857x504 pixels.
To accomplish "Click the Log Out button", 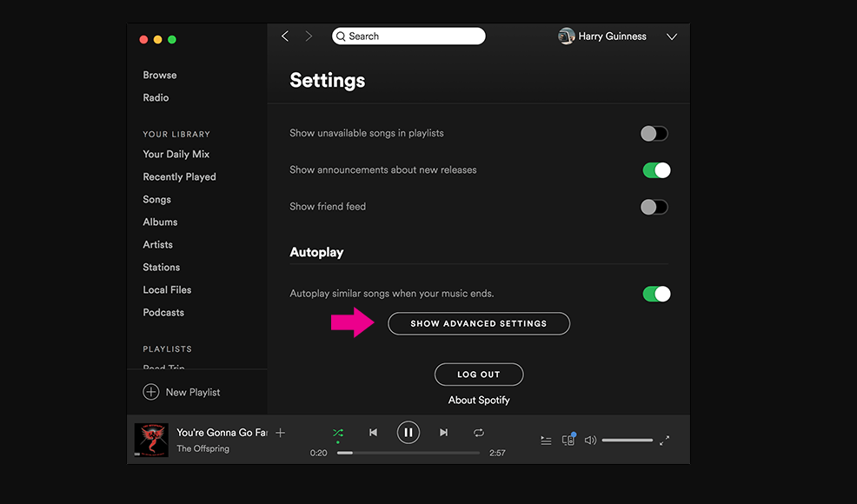I will [x=479, y=375].
